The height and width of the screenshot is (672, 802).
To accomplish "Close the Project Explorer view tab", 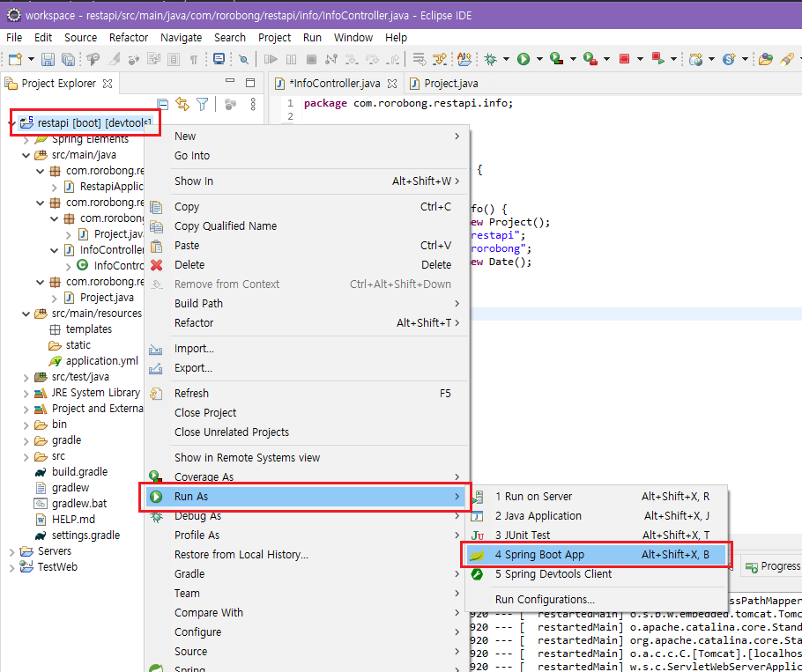I will click(x=108, y=84).
